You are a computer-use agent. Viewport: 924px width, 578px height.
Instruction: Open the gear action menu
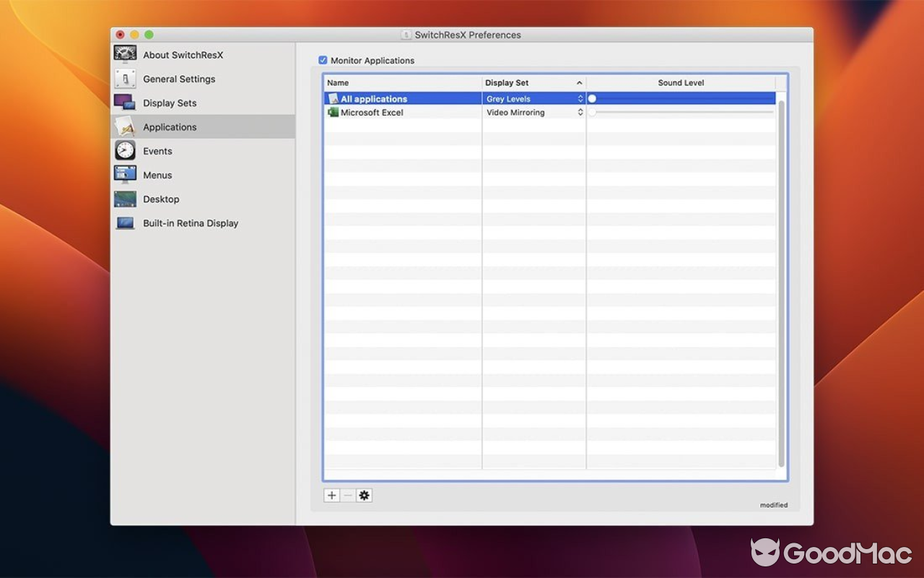tap(364, 495)
